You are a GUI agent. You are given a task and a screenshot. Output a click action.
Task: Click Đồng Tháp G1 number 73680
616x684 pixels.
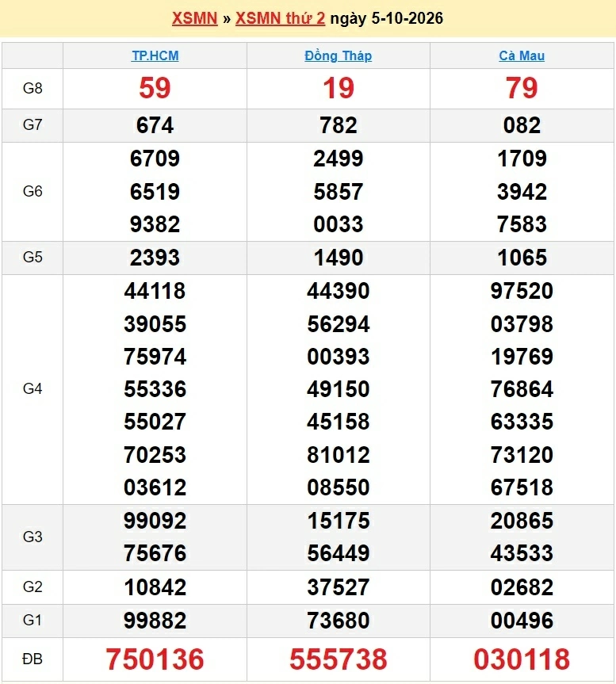click(339, 621)
